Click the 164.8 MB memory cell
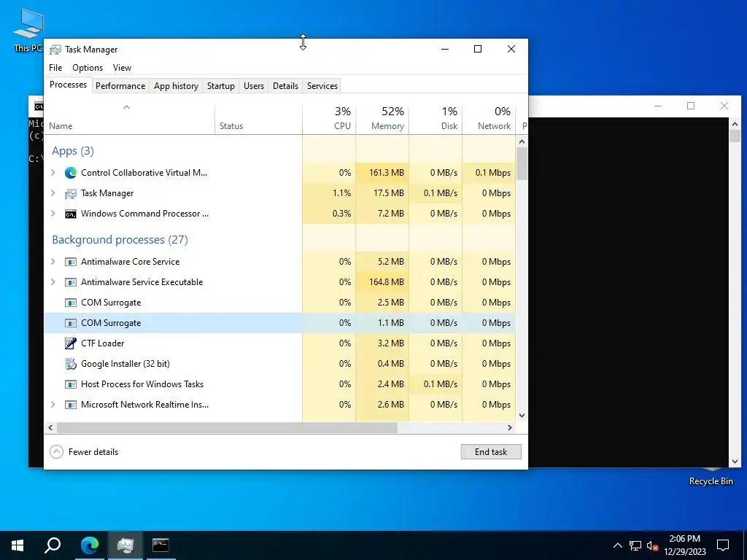 click(x=382, y=282)
